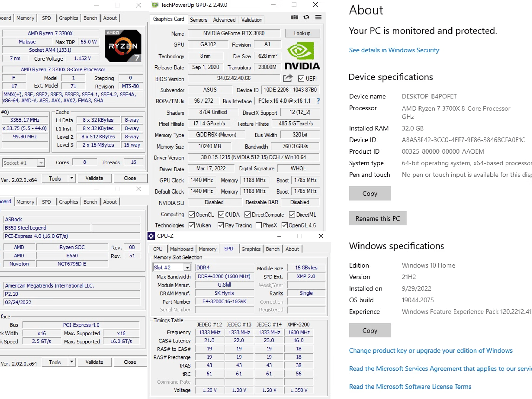Open the GPU-Z hamburger menu icon
532x399 pixels.
click(x=318, y=17)
